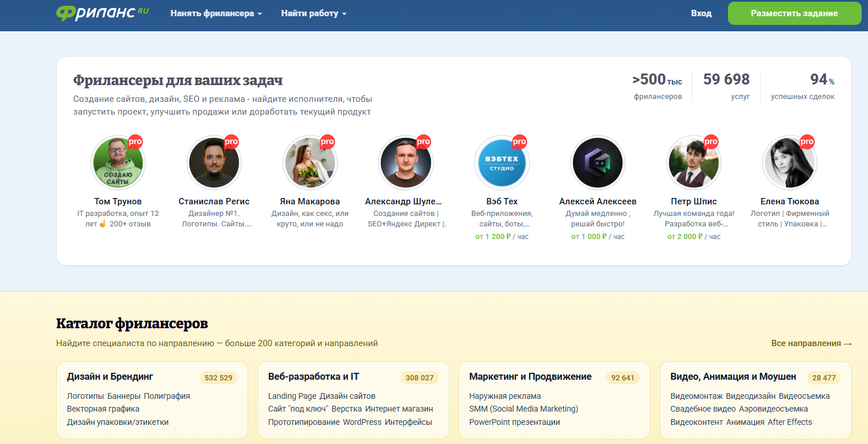Click PRO badge on Петр Шпис's avatar

pos(711,142)
